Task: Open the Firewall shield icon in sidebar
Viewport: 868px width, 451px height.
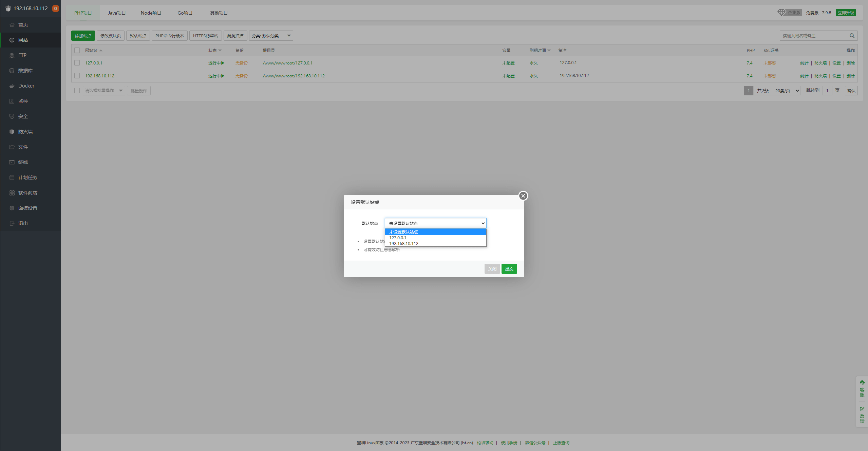Action: click(x=12, y=132)
